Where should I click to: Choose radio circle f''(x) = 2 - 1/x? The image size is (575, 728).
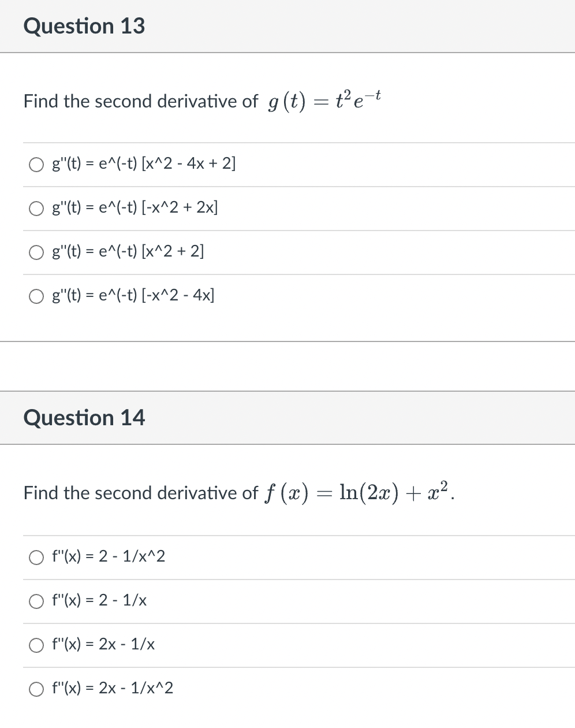pyautogui.click(x=36, y=601)
